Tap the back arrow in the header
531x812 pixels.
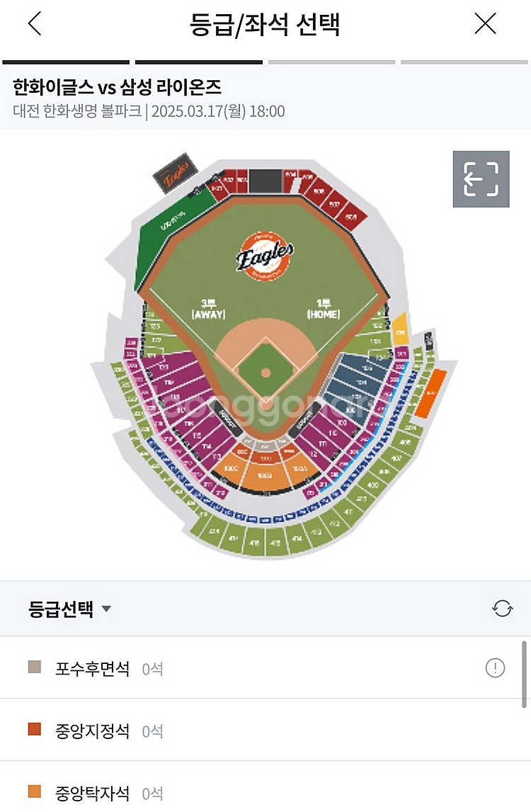coord(35,24)
